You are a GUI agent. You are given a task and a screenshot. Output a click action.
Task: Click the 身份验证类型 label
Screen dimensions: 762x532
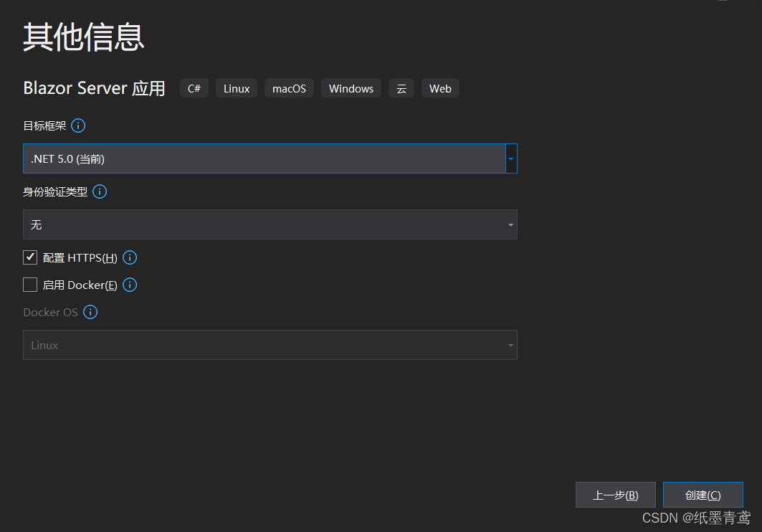[55, 192]
